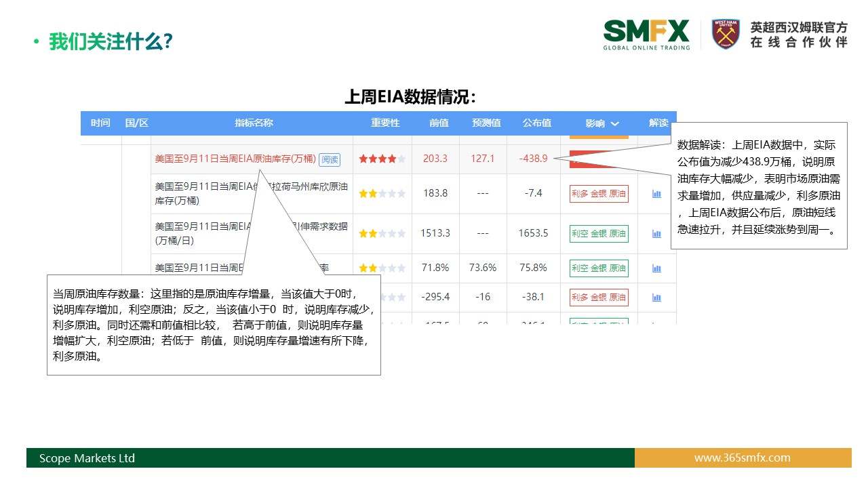The image size is (868, 488).
Task: Select the published value -438.9
Action: tap(533, 159)
